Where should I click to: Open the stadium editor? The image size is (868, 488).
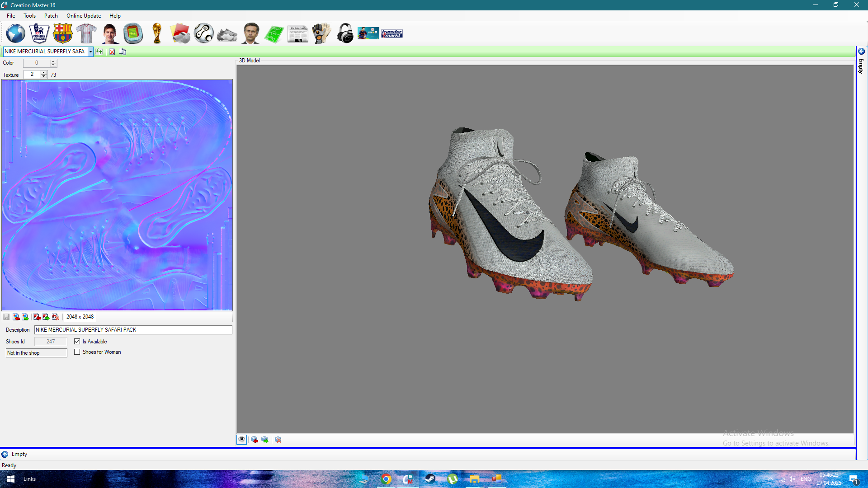coord(133,33)
